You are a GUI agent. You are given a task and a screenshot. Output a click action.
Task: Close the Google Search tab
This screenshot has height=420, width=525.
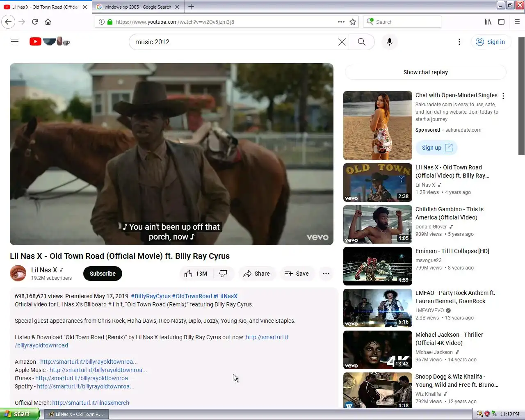(x=177, y=7)
